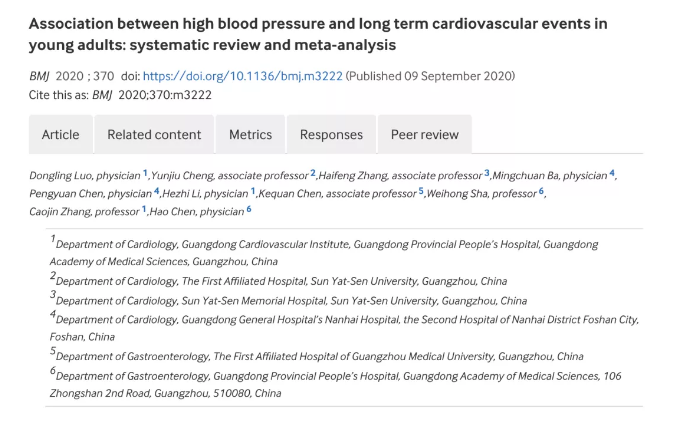The image size is (683, 421).
Task: Click affiliation superscript 5 after Kequan Chen
Action: click(421, 191)
